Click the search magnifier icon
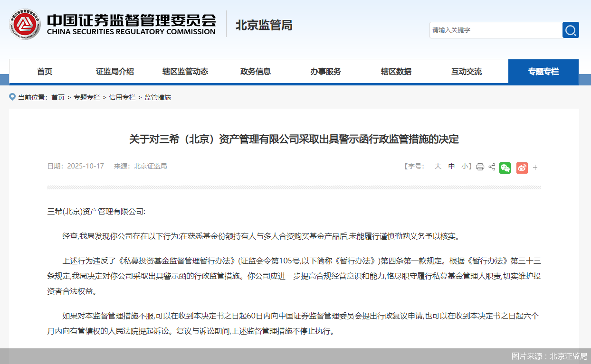The image size is (591, 364). [x=570, y=30]
